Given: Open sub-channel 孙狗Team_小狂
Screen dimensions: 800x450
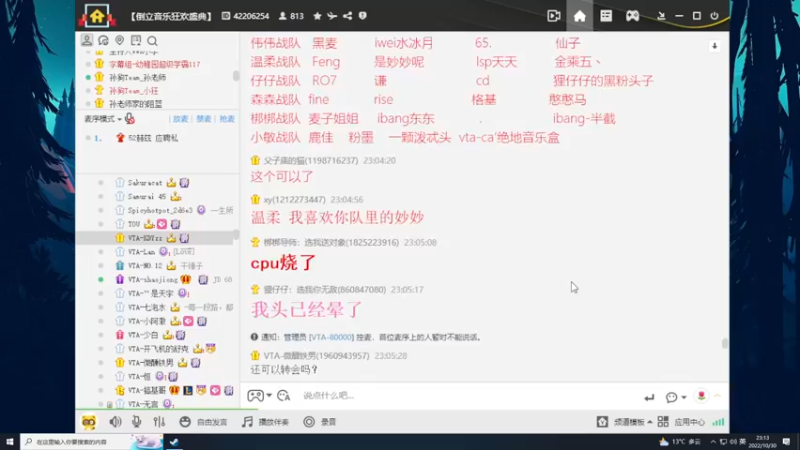Looking at the screenshot, I should 134,91.
